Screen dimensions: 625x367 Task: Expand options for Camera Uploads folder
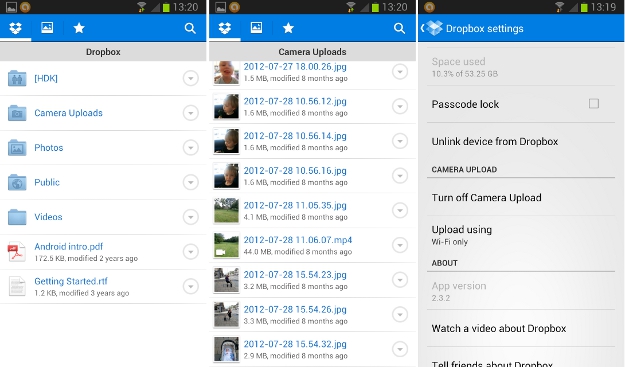[191, 113]
